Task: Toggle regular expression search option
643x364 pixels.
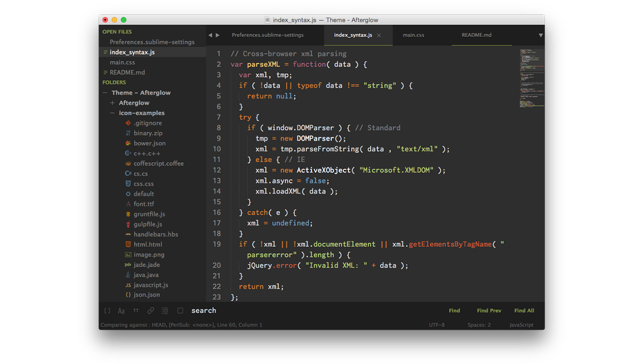Action: (x=107, y=311)
